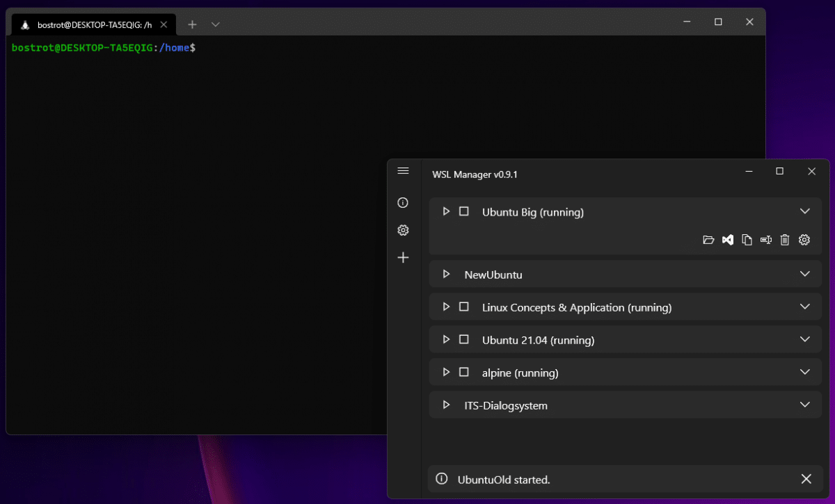Delete the Ubuntu Big distribution
This screenshot has width=835, height=504.
pyautogui.click(x=784, y=240)
